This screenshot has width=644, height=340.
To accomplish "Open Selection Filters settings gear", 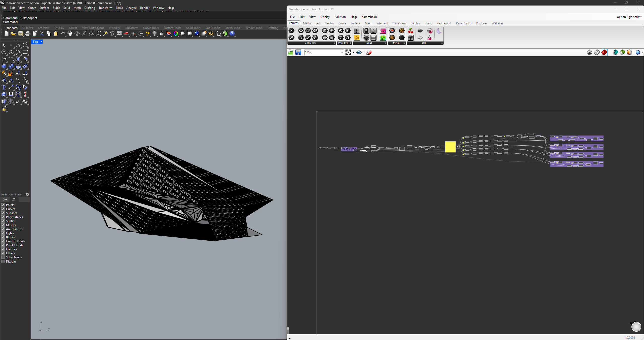I will 27,194.
